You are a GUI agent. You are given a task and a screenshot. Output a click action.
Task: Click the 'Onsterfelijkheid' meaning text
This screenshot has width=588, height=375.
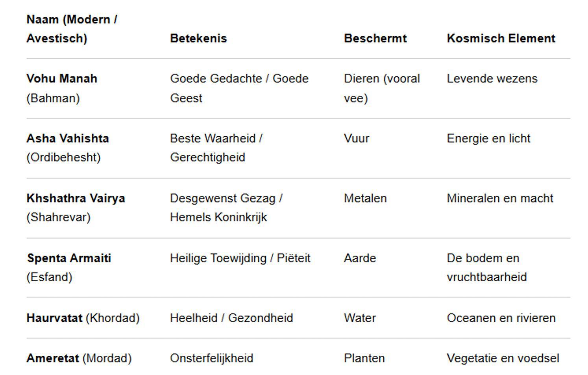(x=211, y=358)
